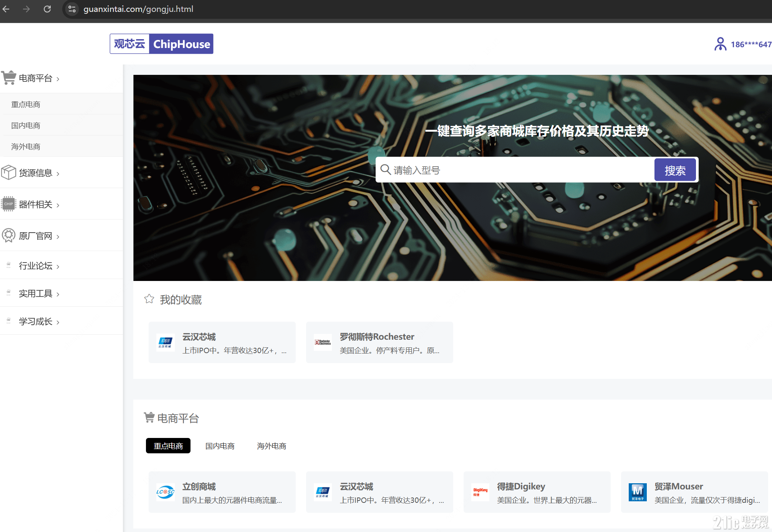The image size is (772, 532).
Task: Click the box icon for 货源信息
Action: [8, 173]
